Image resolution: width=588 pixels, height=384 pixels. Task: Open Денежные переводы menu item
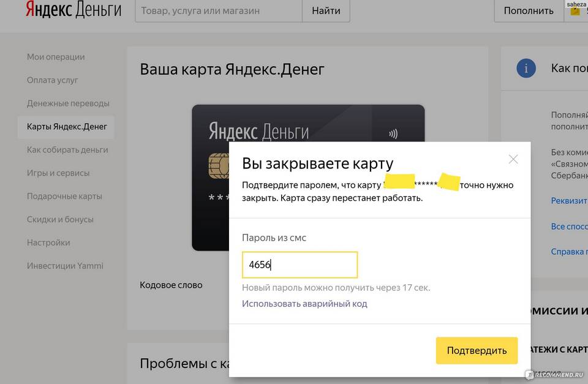(x=68, y=103)
